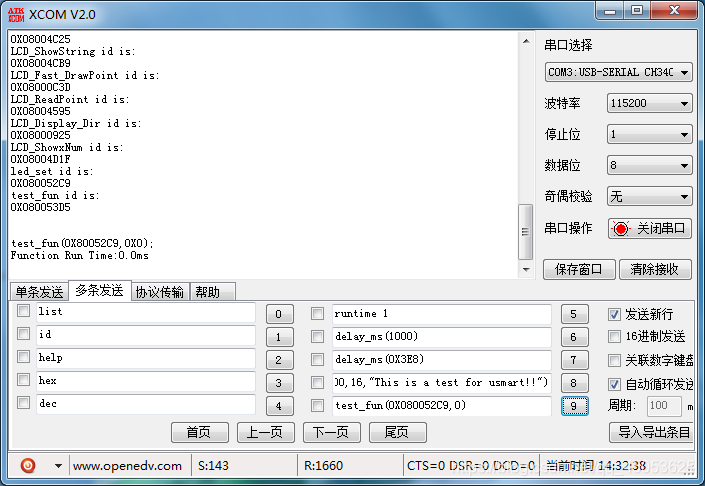Click the 关闭串口 button
The image size is (705, 486).
[x=650, y=229]
